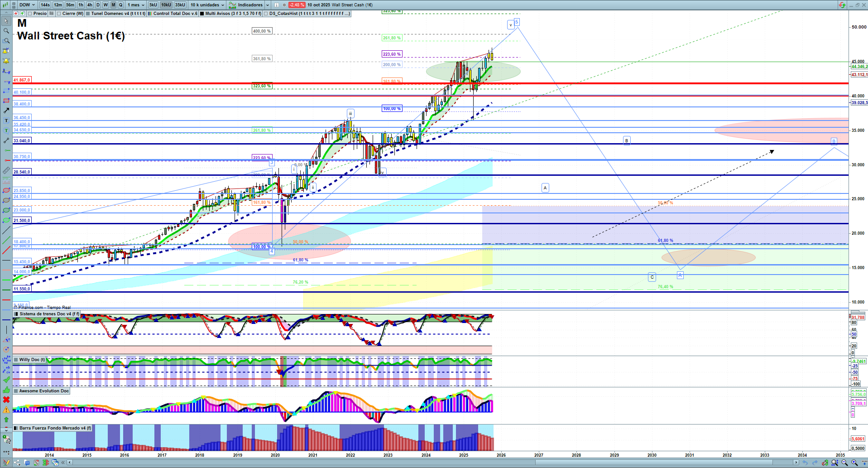
Task: Select the red ellipse drawing tool
Action: tap(6, 190)
